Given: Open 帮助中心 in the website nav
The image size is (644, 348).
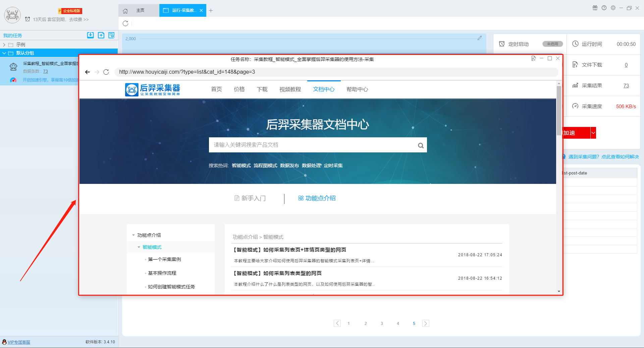Looking at the screenshot, I should [357, 89].
